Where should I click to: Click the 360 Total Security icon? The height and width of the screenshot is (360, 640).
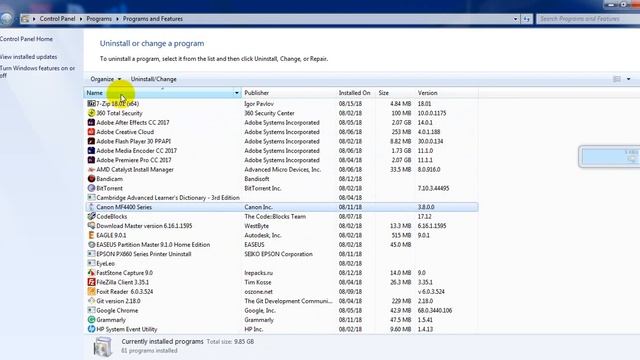pos(91,113)
